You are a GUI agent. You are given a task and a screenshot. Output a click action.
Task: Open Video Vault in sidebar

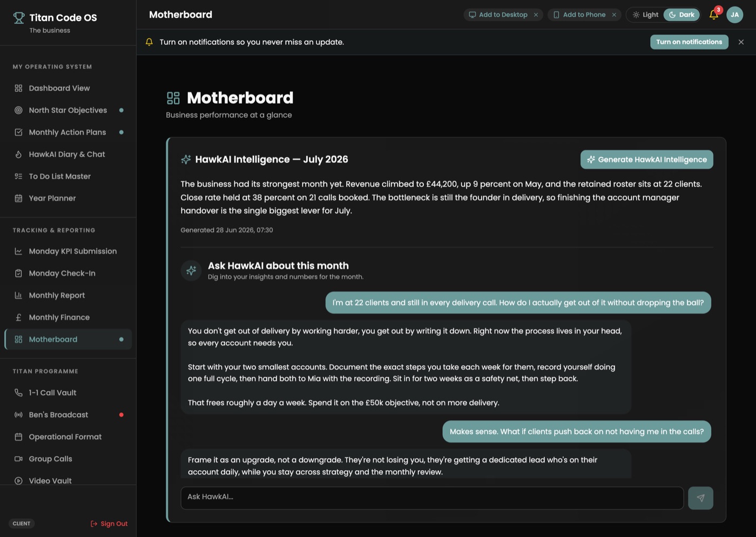(68, 480)
